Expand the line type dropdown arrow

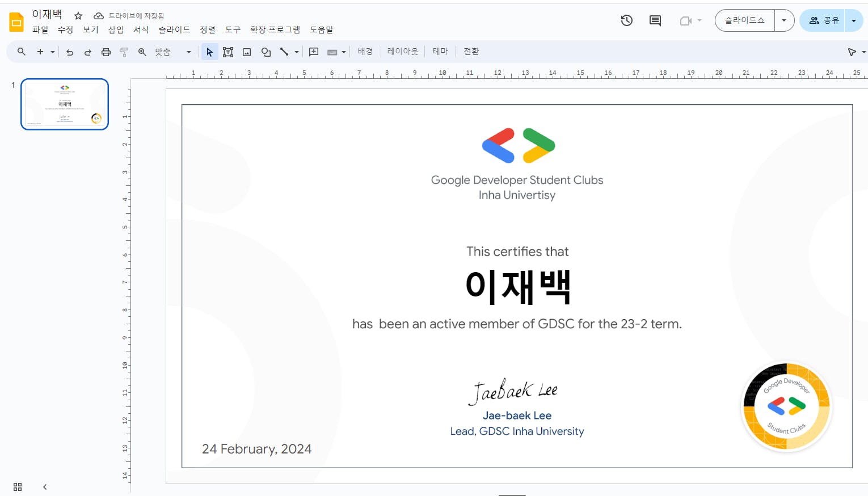297,52
